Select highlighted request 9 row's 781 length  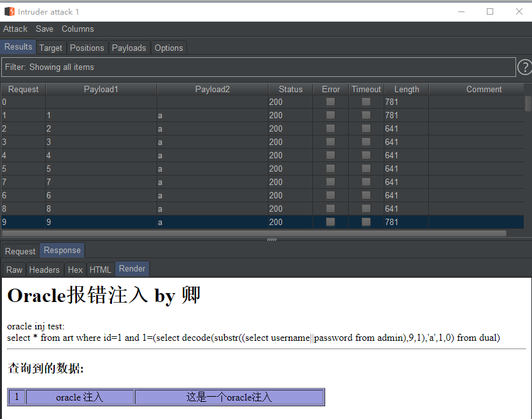click(x=407, y=222)
